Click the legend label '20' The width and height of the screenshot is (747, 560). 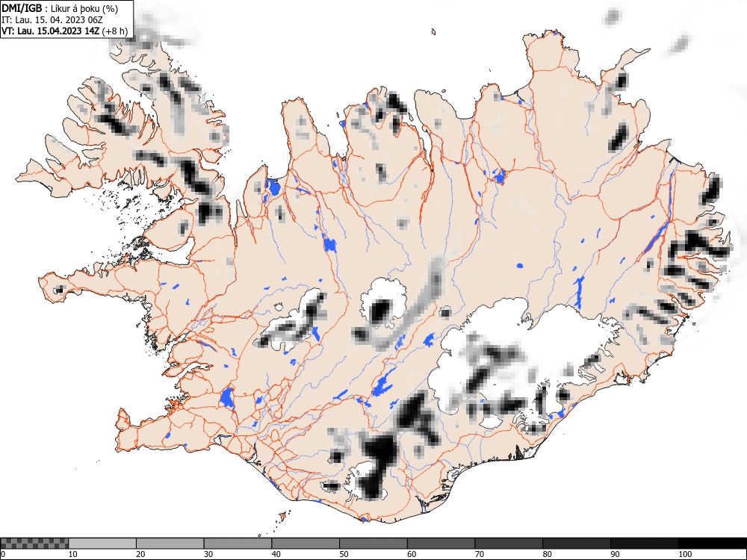(140, 554)
